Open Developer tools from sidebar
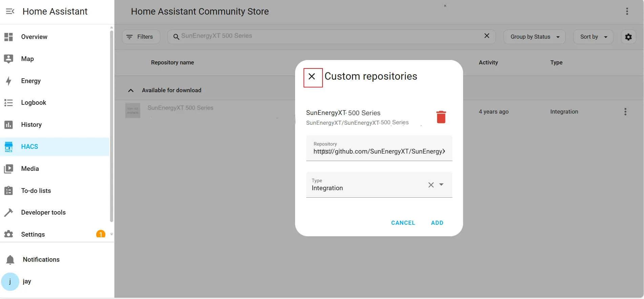This screenshot has width=644, height=299. pyautogui.click(x=43, y=213)
